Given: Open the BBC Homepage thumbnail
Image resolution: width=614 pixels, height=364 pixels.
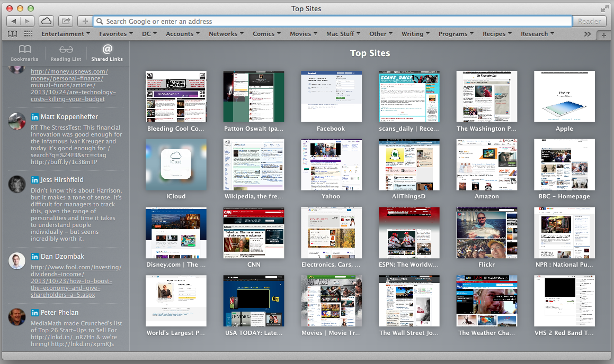Looking at the screenshot, I should pos(564,165).
